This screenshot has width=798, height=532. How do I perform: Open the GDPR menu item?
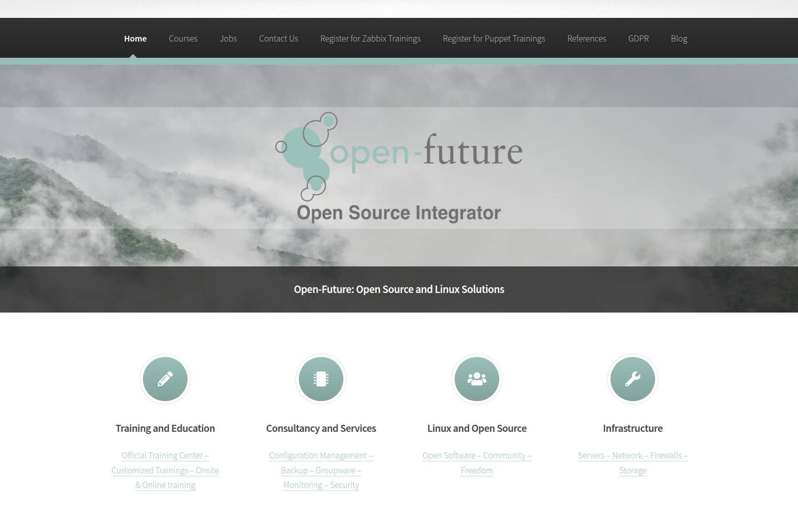coord(638,39)
